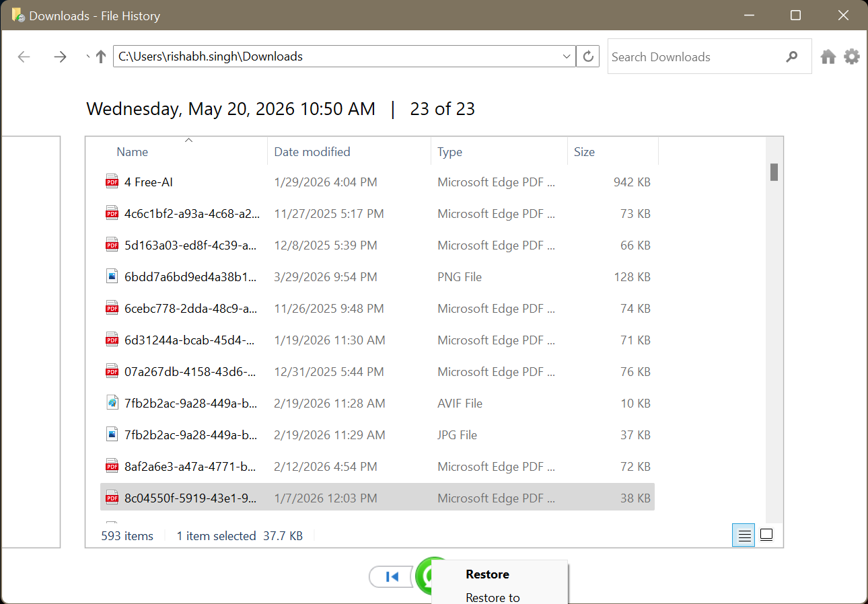Click the search magnifier icon
The height and width of the screenshot is (604, 868).
(x=791, y=56)
